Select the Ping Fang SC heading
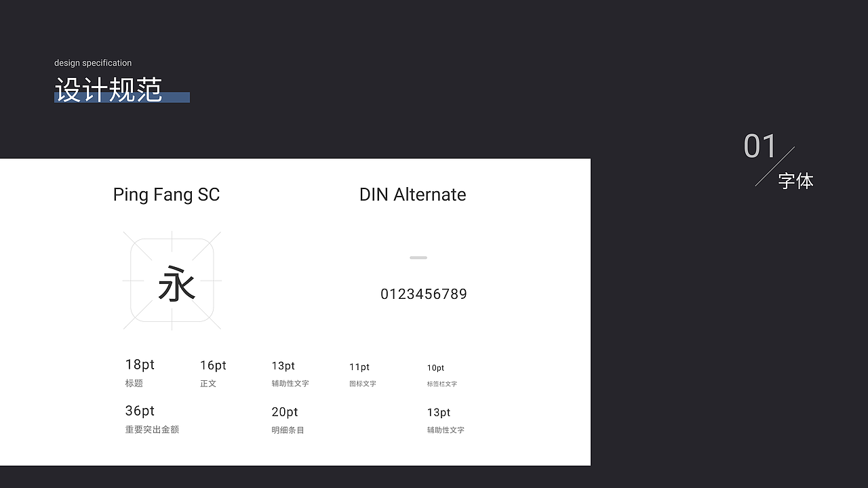Screen dimensions: 868x488 click(166, 195)
